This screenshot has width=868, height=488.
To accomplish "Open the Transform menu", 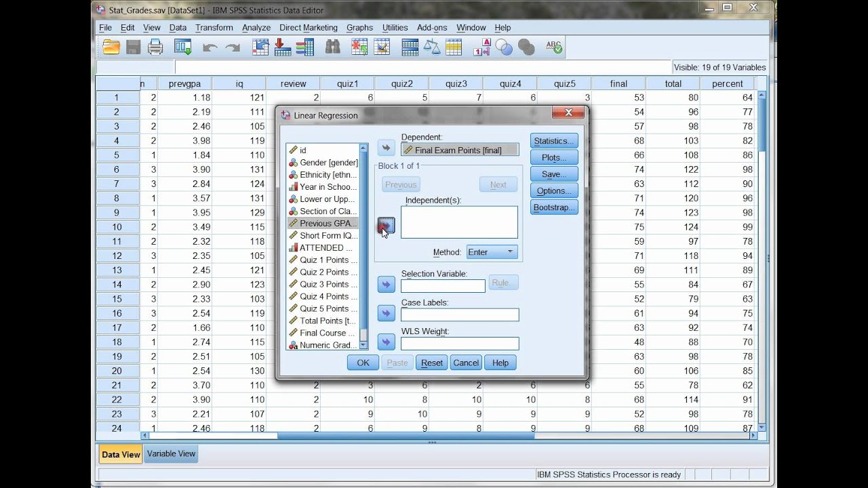I will click(214, 28).
